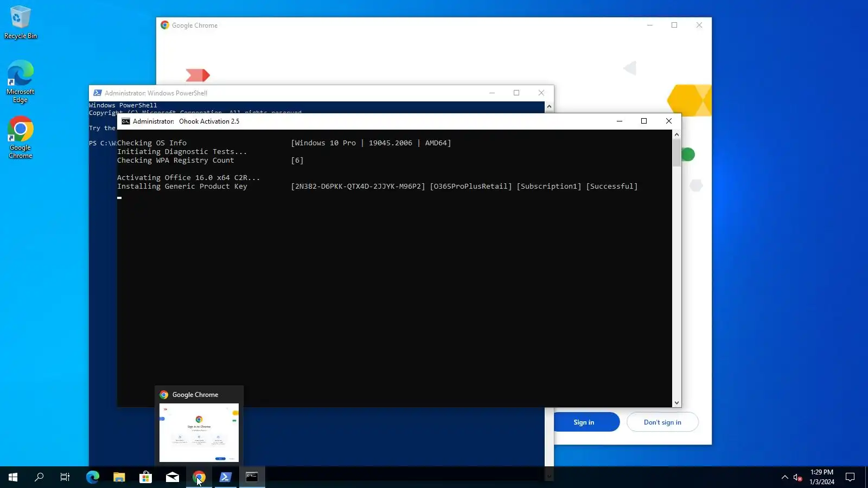Click Don't sign in in Chrome
This screenshot has width=868, height=488.
[x=662, y=422]
